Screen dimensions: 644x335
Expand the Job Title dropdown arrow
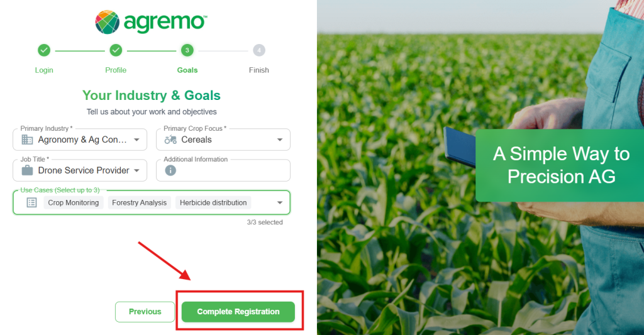click(136, 170)
